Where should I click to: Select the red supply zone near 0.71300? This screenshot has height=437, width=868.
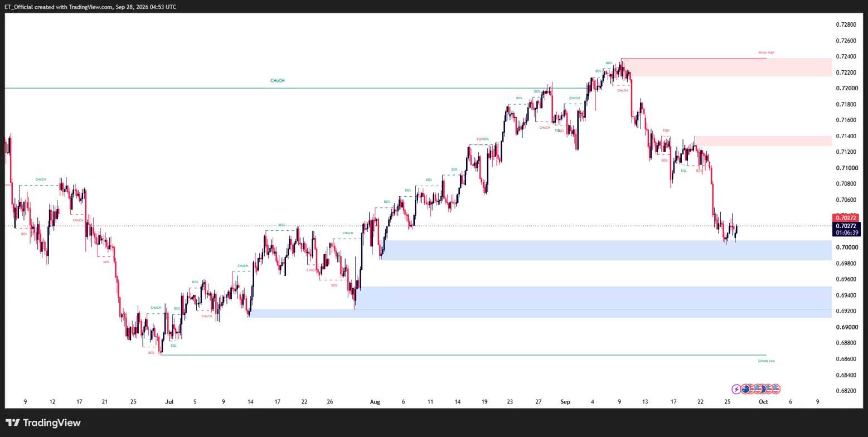(x=763, y=141)
